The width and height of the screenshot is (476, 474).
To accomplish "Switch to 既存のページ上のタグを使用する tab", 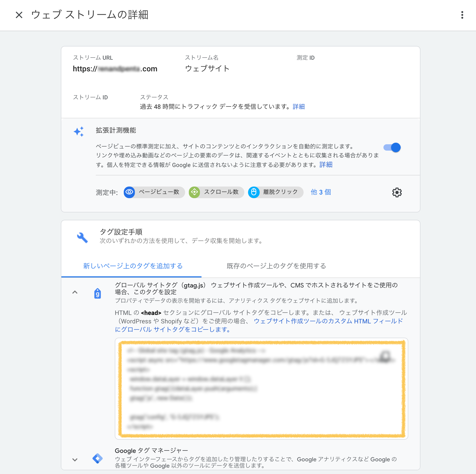I will 276,266.
